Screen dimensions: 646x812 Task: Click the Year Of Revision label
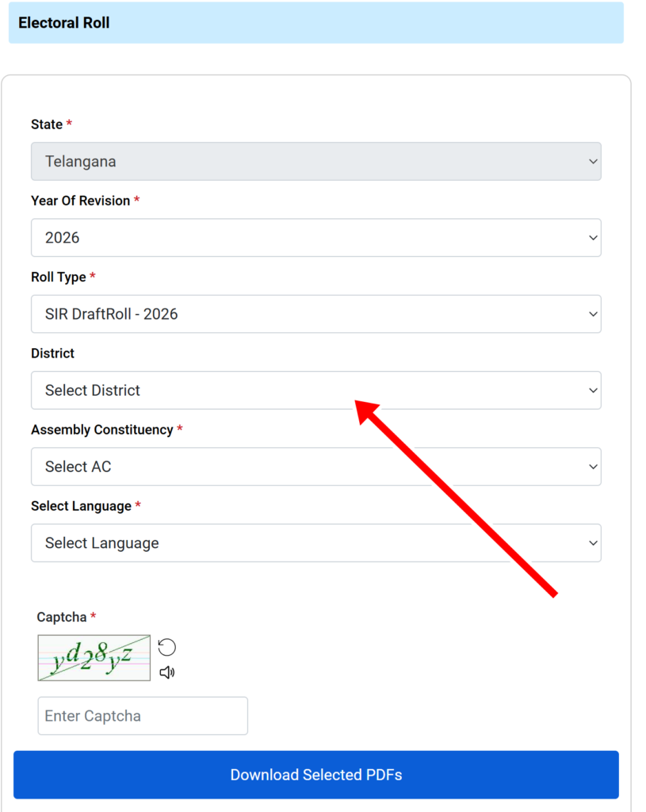click(80, 201)
